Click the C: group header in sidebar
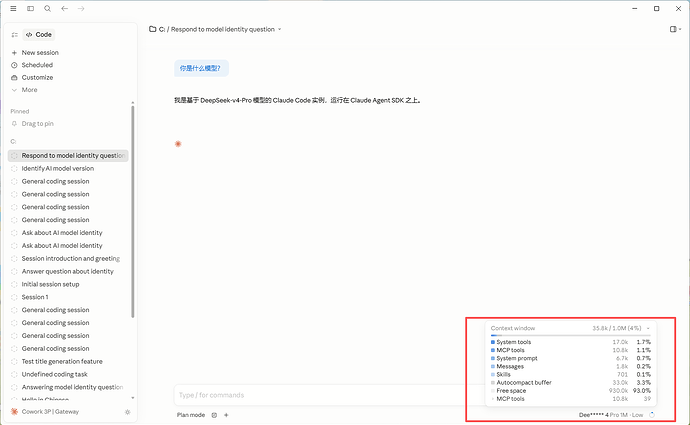690x425 pixels. point(13,142)
